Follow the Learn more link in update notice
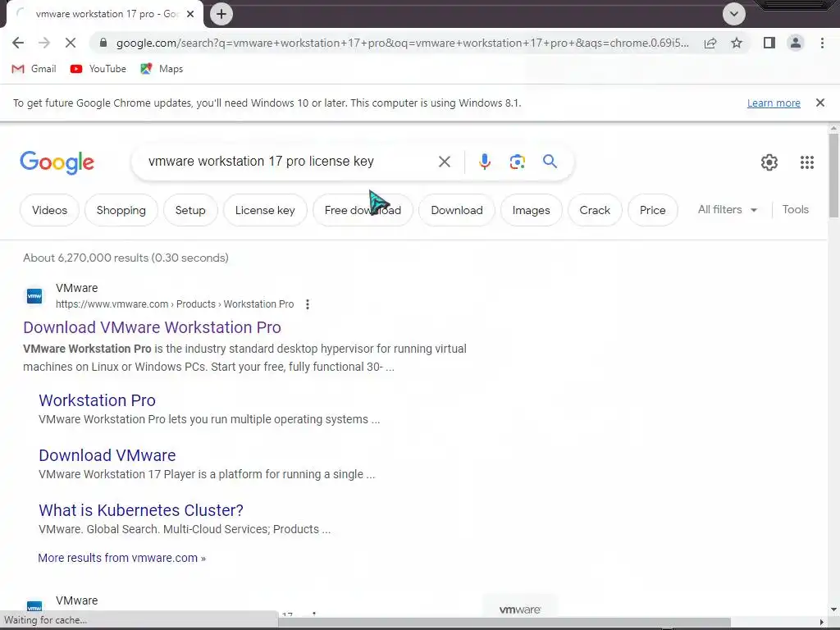The image size is (840, 630). 774,103
